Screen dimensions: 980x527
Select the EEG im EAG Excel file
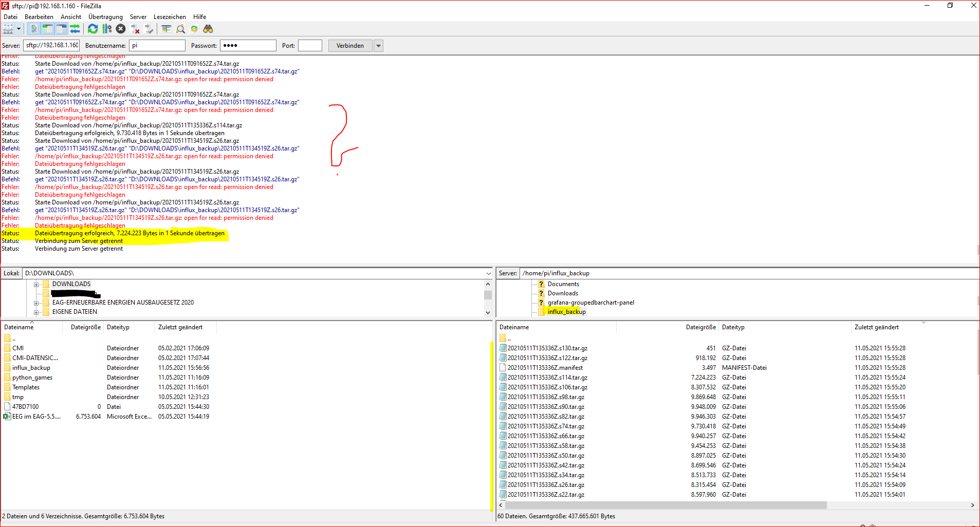pos(36,417)
